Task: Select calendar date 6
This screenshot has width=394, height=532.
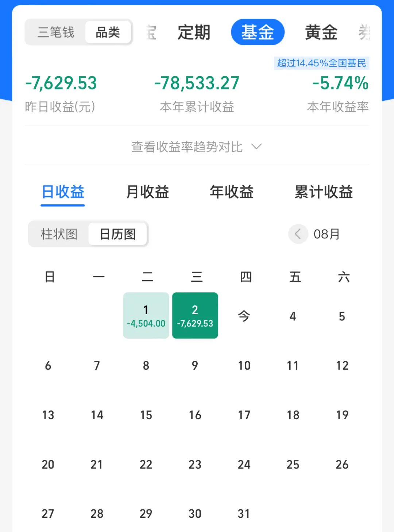Action: click(48, 365)
